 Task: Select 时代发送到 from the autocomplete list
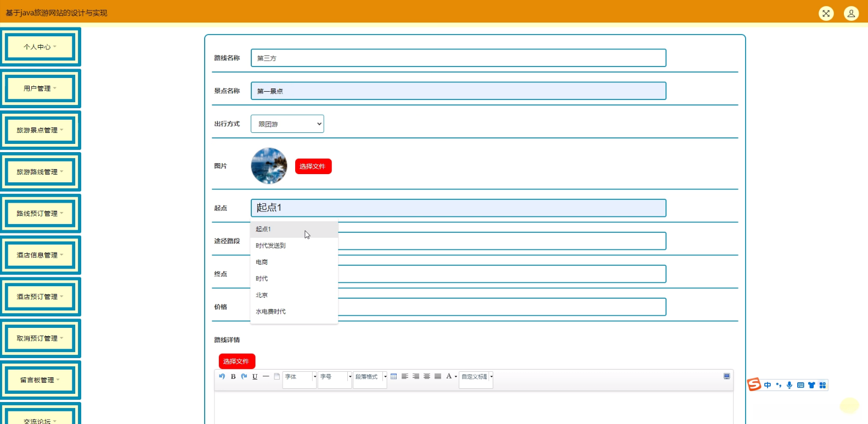pyautogui.click(x=294, y=246)
